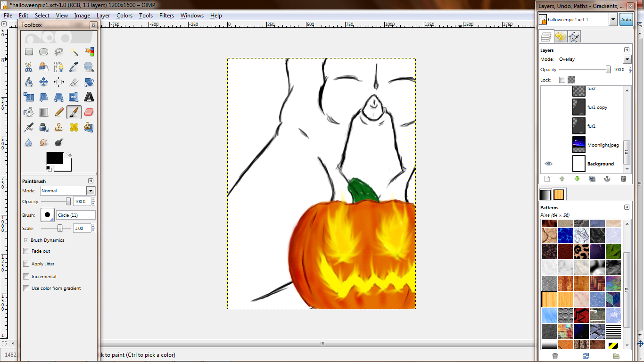Switch to the Paths tab in the dock
The height and width of the screenshot is (362, 644).
[x=574, y=37]
